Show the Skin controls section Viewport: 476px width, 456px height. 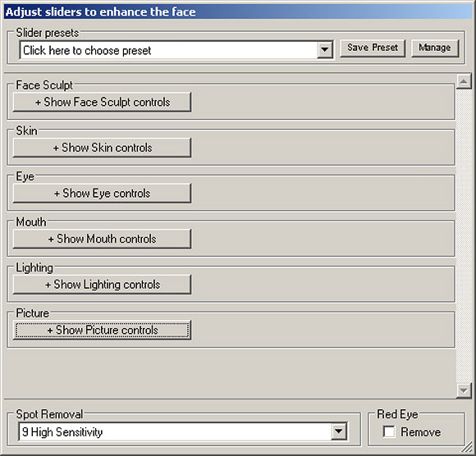click(x=102, y=148)
